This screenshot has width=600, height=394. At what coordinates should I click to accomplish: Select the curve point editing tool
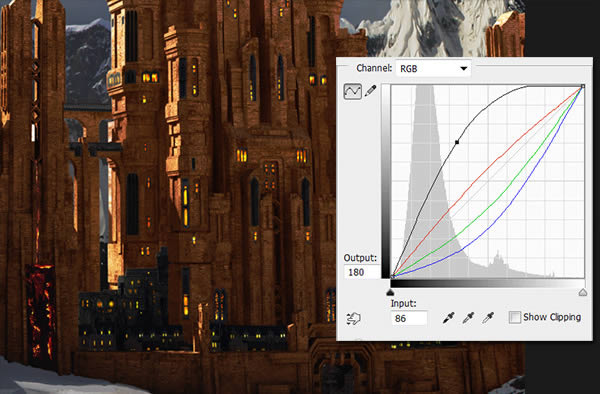(352, 91)
